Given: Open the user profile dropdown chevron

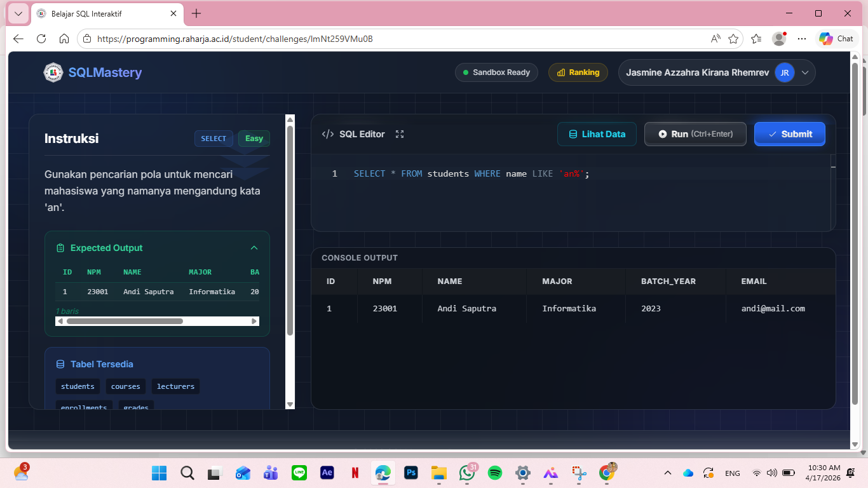Looking at the screenshot, I should tap(805, 72).
